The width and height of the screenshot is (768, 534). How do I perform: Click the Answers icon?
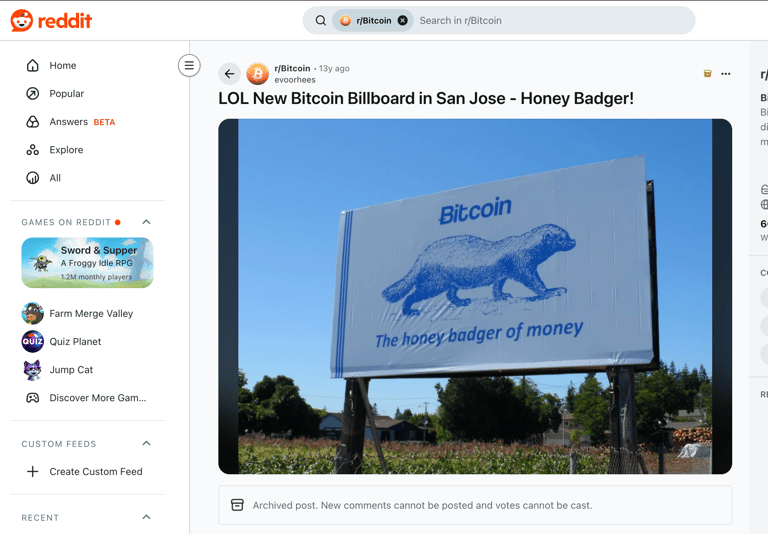coord(33,121)
